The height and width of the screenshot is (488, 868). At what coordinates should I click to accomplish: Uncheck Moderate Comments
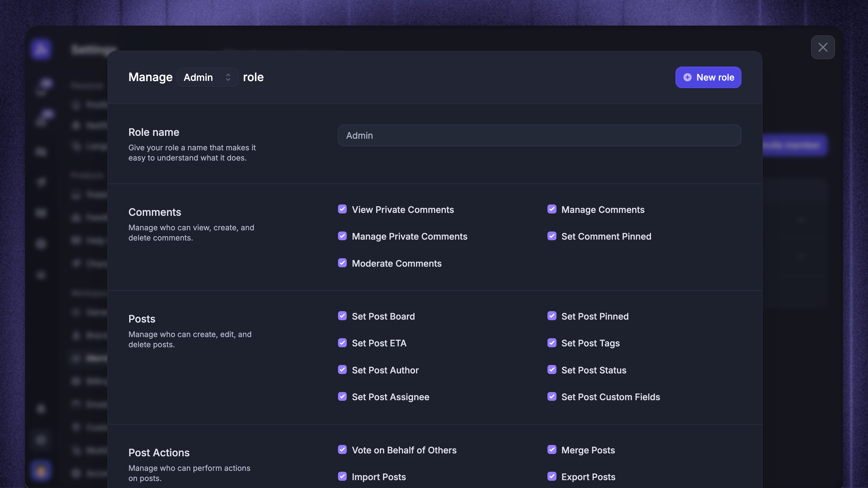click(x=342, y=263)
